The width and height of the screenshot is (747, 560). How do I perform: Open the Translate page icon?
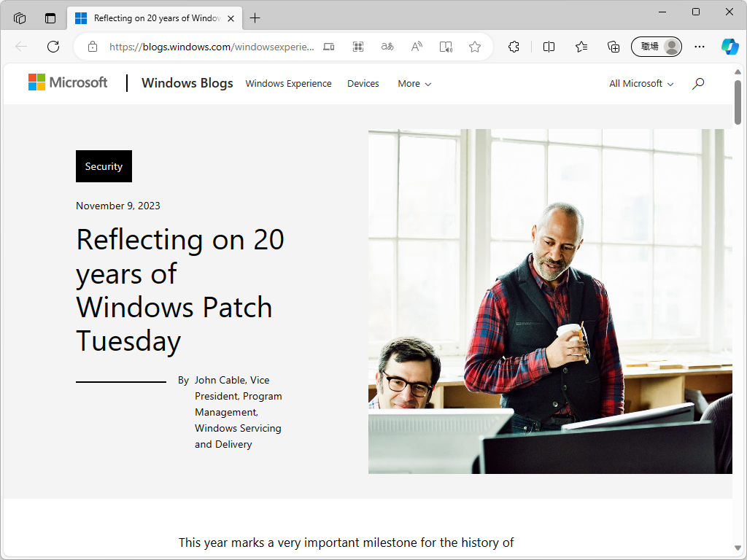(x=387, y=46)
